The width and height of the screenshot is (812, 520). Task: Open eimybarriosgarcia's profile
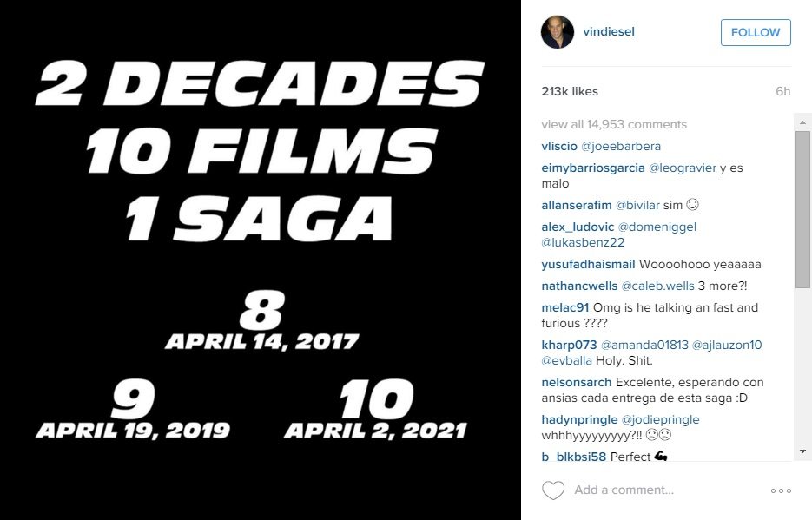coord(593,168)
